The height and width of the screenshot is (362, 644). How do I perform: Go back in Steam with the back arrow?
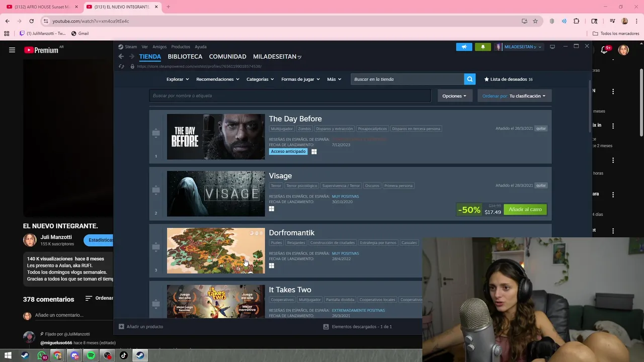click(x=121, y=57)
